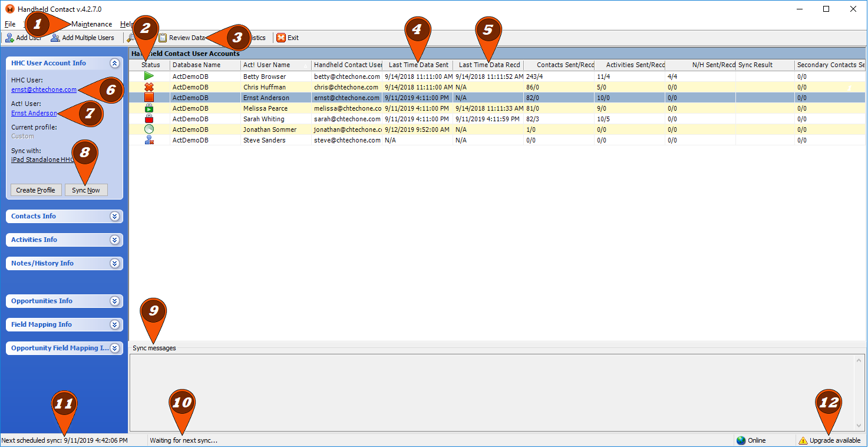
Task: Sort by the Handheld Contact User column
Action: pyautogui.click(x=346, y=65)
